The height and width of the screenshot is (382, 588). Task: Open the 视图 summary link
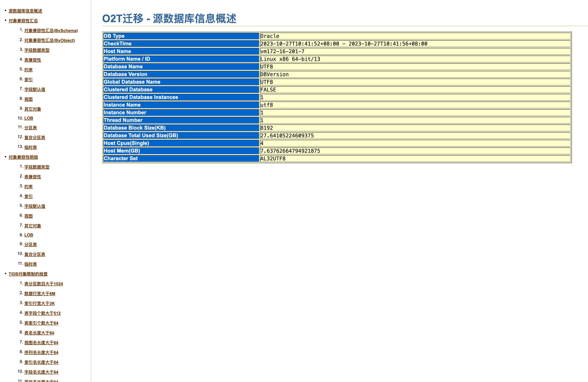pos(28,99)
